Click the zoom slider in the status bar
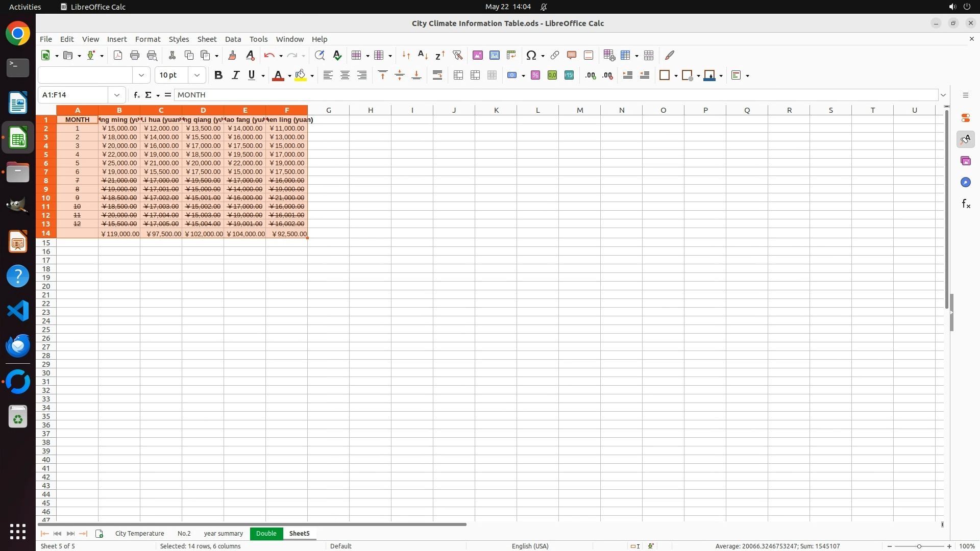980x551 pixels. pyautogui.click(x=919, y=546)
